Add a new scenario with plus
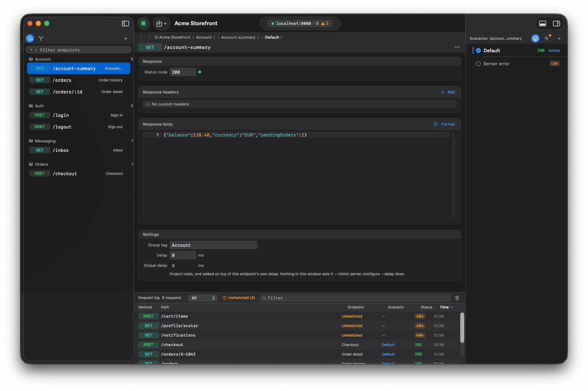588x391 pixels. coord(559,38)
